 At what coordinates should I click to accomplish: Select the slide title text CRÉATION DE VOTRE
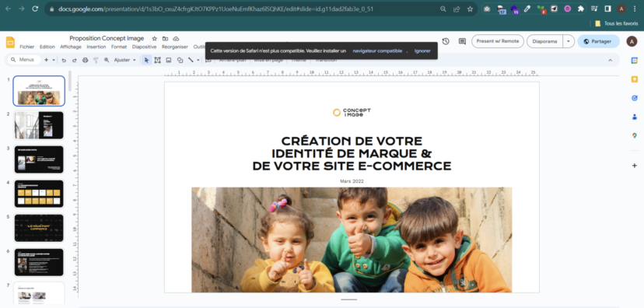pos(352,142)
